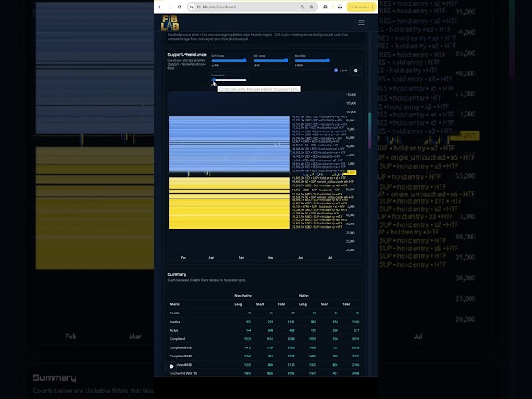
Task: Click the Non-Native Total count in Active row
Action: click(292, 330)
